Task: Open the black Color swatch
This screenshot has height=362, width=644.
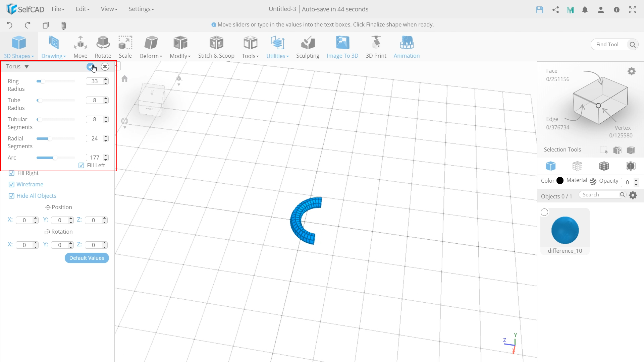Action: [560, 181]
